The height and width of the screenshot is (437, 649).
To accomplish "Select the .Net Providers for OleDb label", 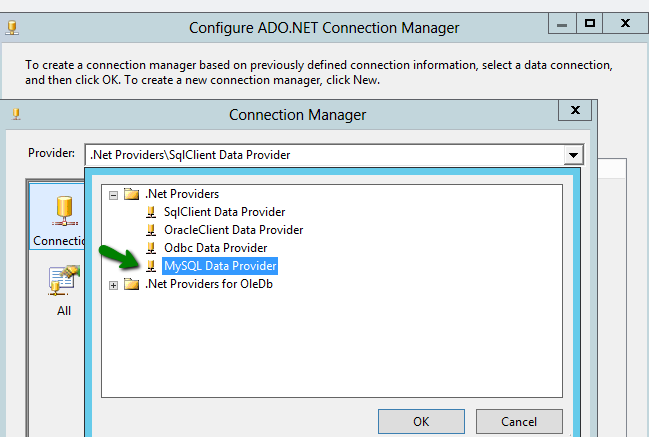I will click(209, 284).
